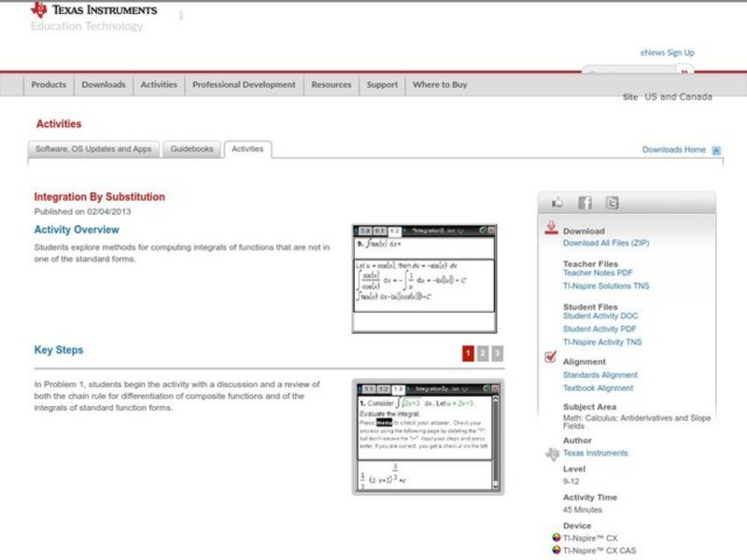The width and height of the screenshot is (747, 560).
Task: Click inside the site search field
Action: pyautogui.click(x=628, y=72)
